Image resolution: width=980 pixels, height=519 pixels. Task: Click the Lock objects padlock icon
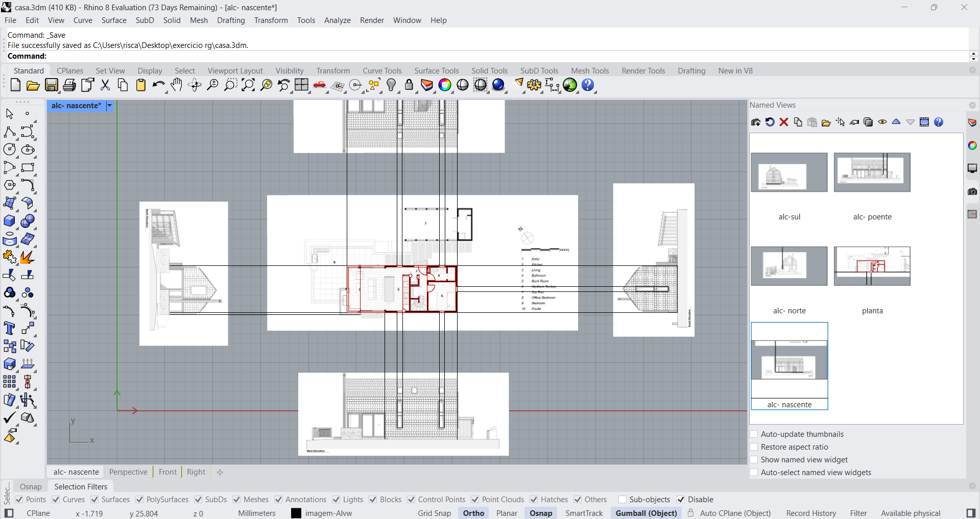point(409,85)
